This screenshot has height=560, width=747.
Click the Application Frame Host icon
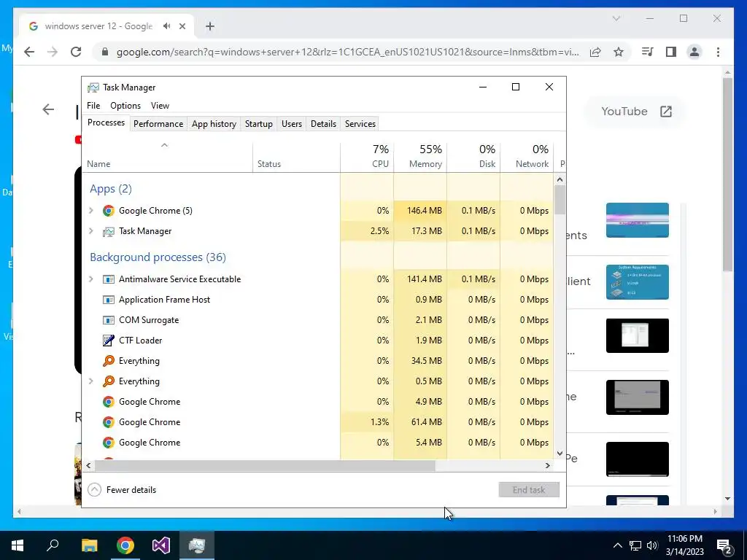click(x=109, y=300)
